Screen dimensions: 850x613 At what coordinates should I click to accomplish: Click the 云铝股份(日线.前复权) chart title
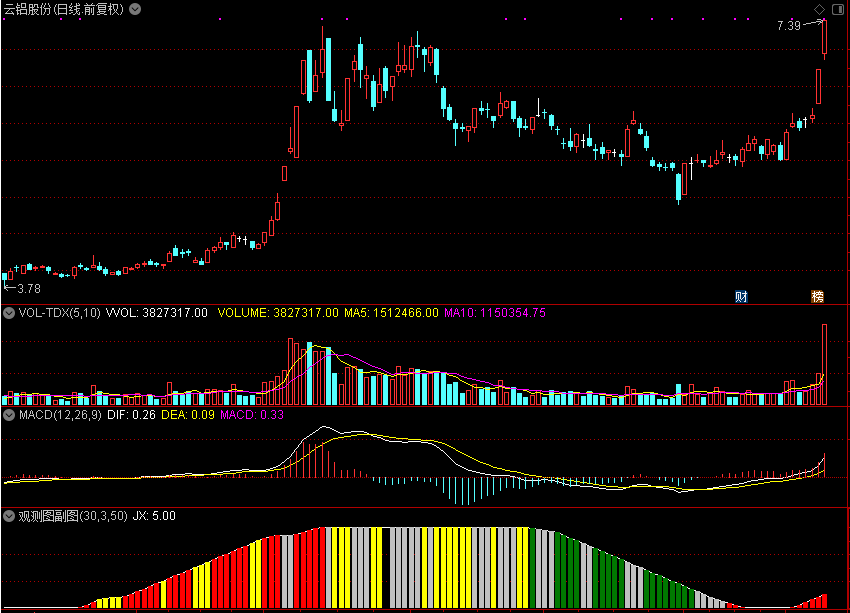(x=64, y=9)
